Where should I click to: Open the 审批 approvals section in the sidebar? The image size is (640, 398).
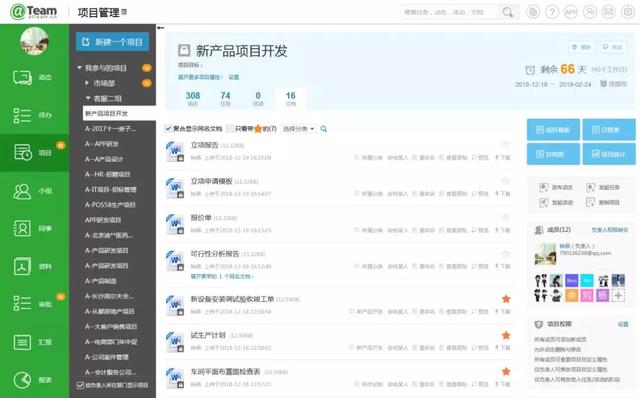click(34, 304)
